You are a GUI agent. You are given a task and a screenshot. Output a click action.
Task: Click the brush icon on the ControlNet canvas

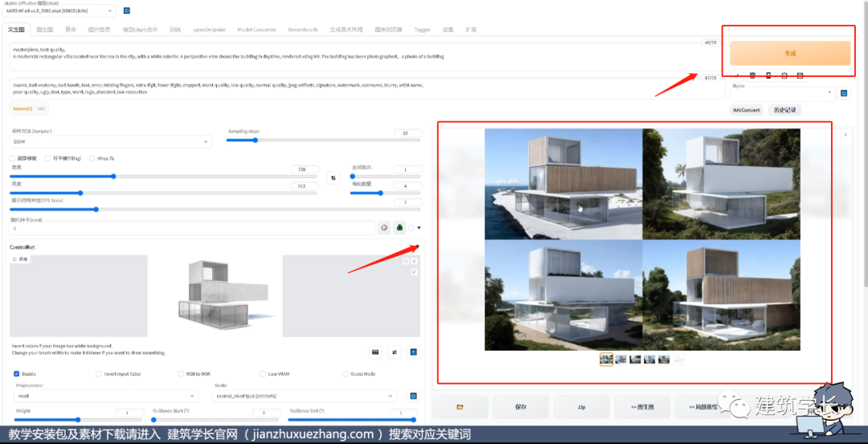(414, 271)
